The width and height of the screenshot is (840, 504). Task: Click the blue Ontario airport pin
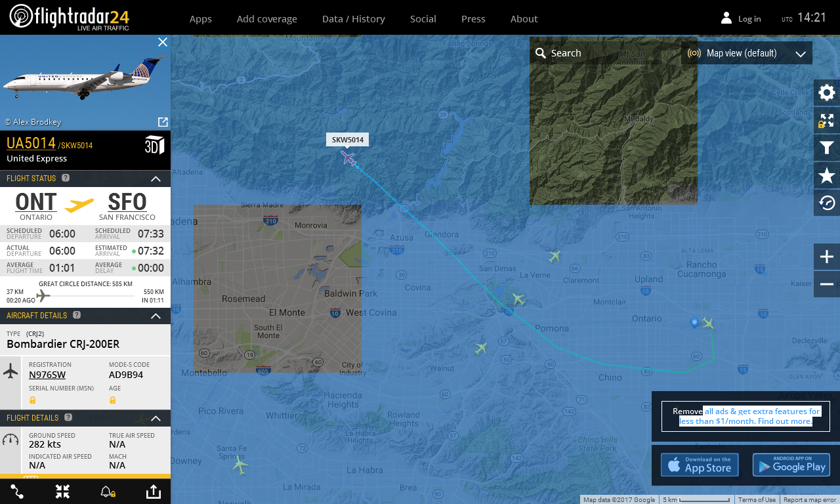[694, 322]
